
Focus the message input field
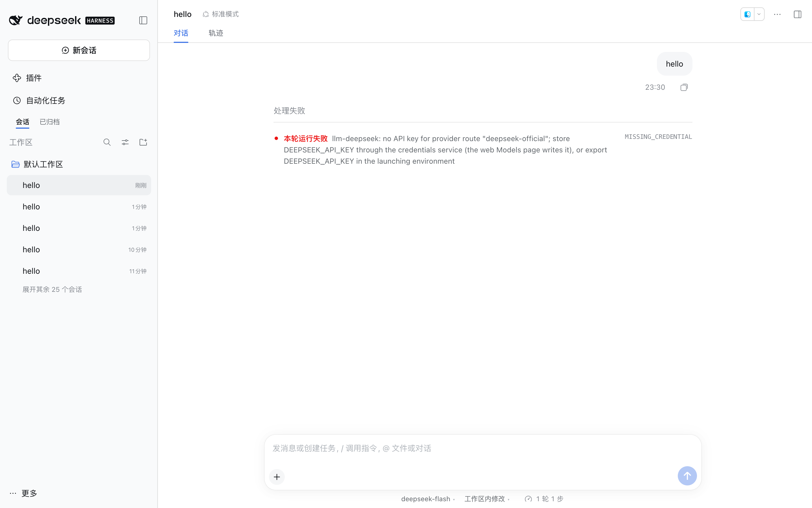pos(482,448)
